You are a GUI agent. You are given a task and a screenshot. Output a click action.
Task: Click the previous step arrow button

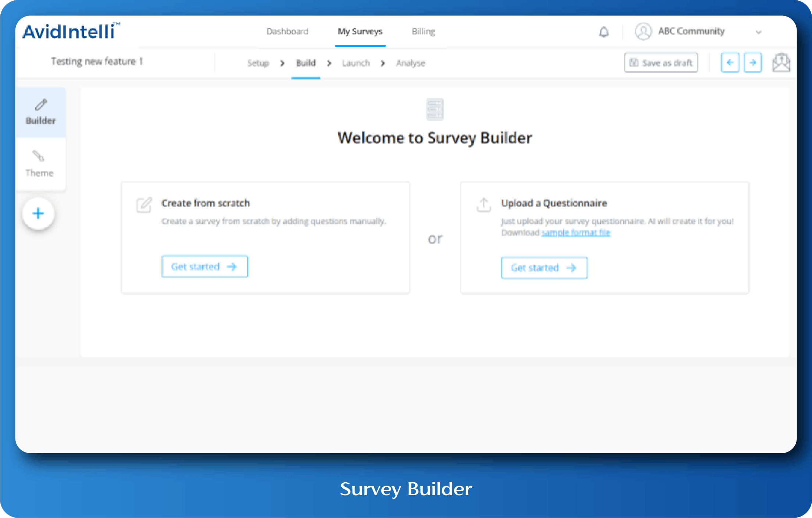[730, 63]
